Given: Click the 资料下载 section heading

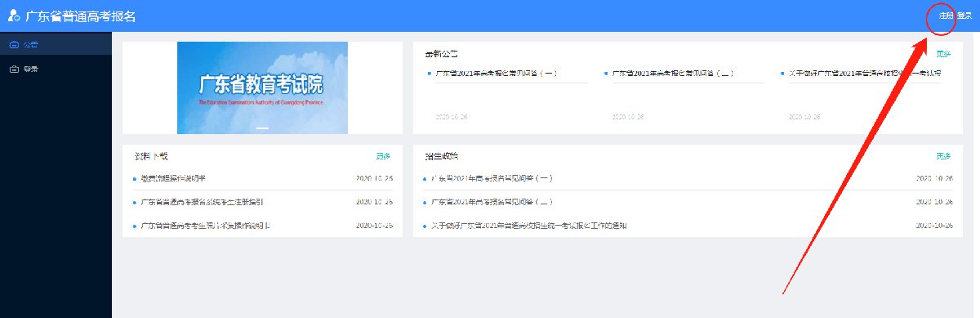Looking at the screenshot, I should [150, 155].
